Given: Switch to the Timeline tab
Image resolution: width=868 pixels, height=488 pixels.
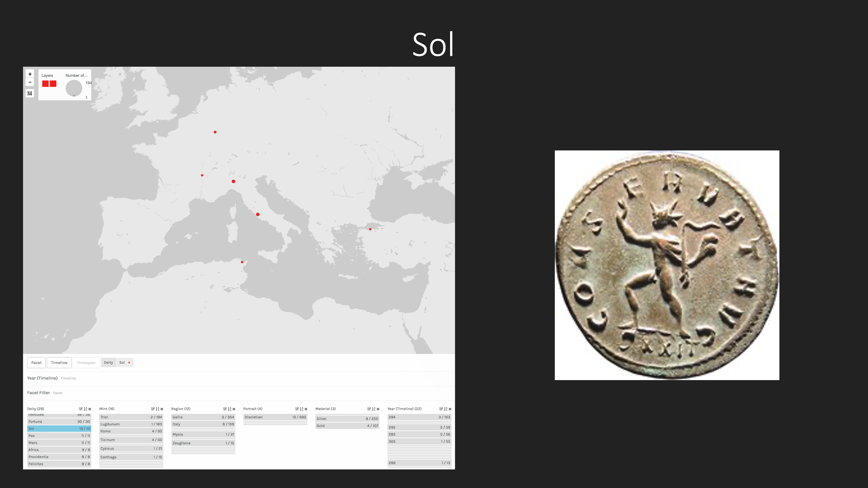Looking at the screenshot, I should (x=59, y=363).
